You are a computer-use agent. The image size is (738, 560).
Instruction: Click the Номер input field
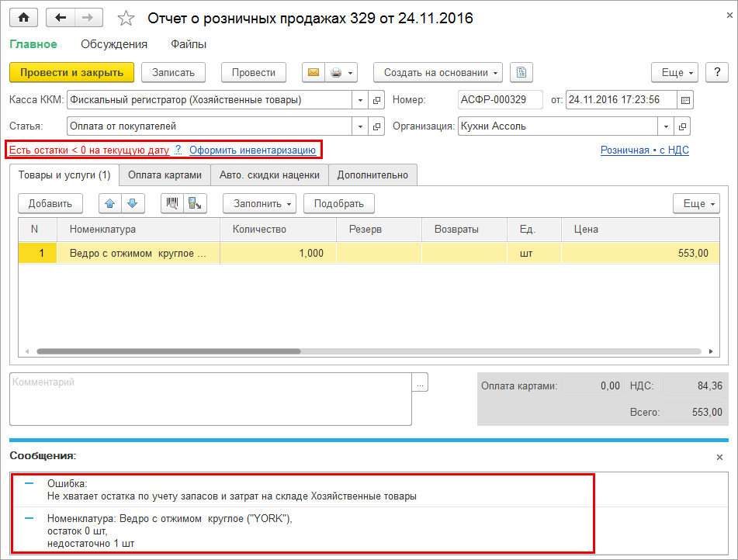[500, 100]
